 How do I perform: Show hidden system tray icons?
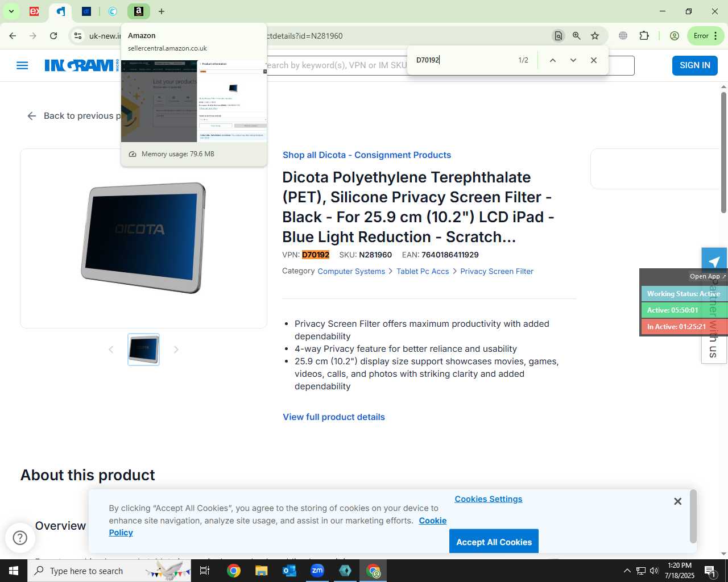click(627, 571)
